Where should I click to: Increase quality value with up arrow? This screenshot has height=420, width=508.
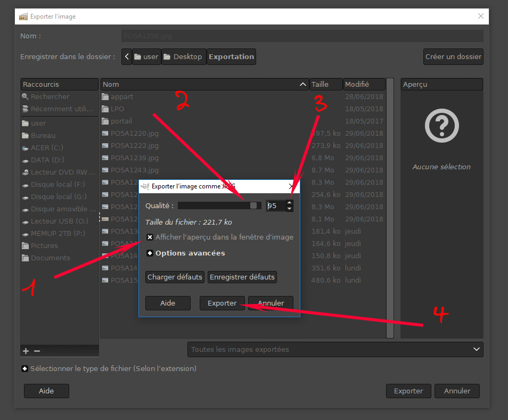tap(289, 202)
